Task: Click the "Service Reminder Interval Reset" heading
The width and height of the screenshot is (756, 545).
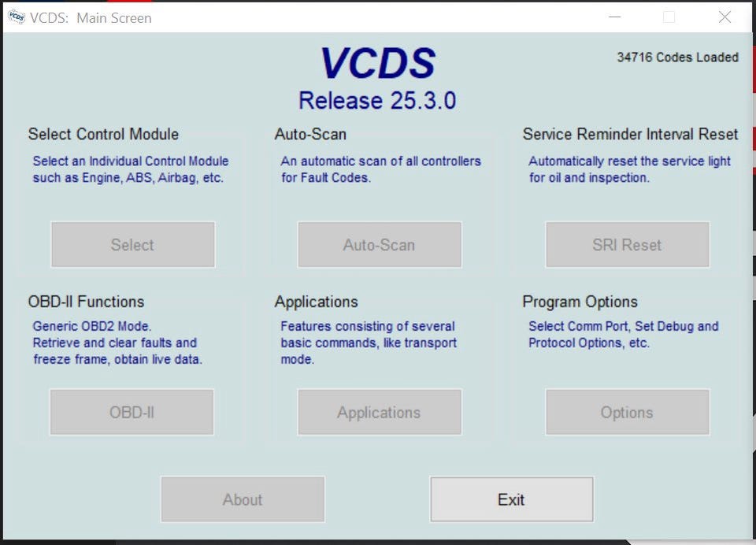Action: point(630,134)
